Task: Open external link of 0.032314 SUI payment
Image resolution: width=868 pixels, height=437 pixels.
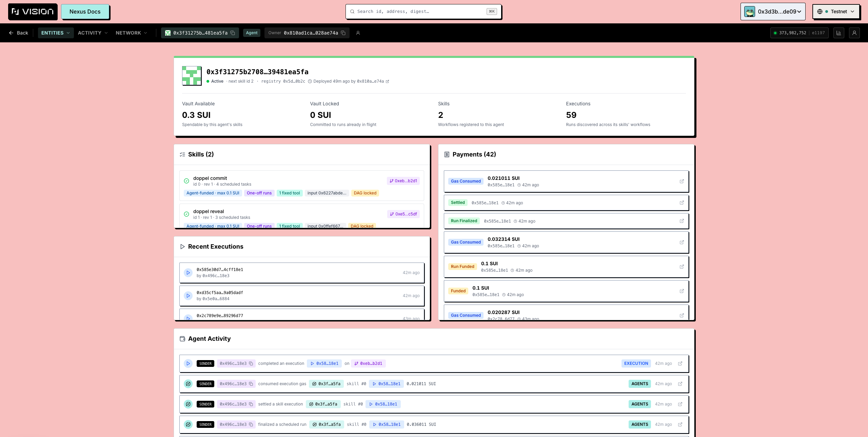Action: 682,242
